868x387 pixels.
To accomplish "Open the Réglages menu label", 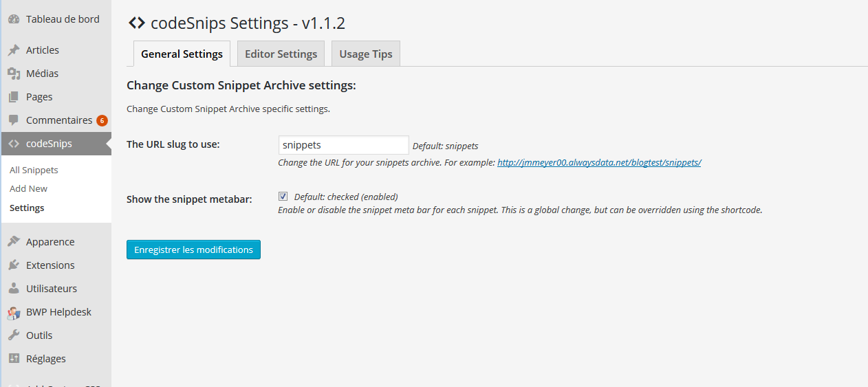I will click(x=46, y=359).
